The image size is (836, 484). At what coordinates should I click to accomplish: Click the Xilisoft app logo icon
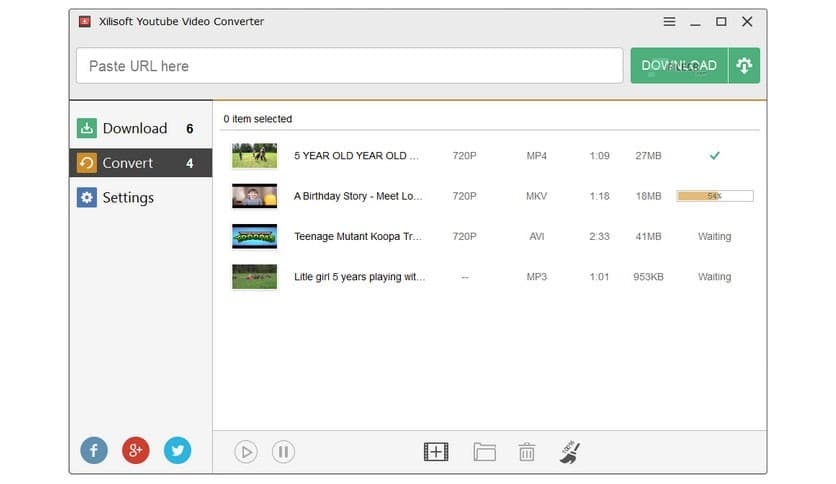pyautogui.click(x=85, y=21)
